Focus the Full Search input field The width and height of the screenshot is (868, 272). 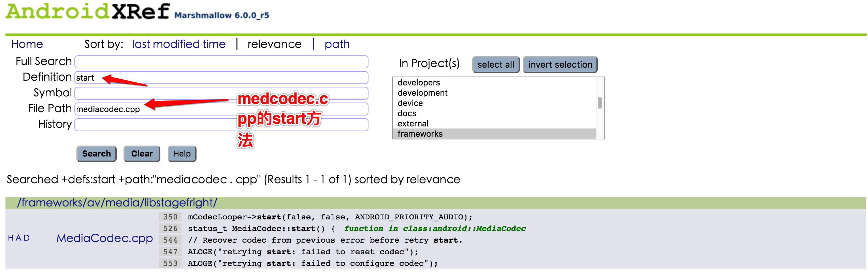pos(221,62)
